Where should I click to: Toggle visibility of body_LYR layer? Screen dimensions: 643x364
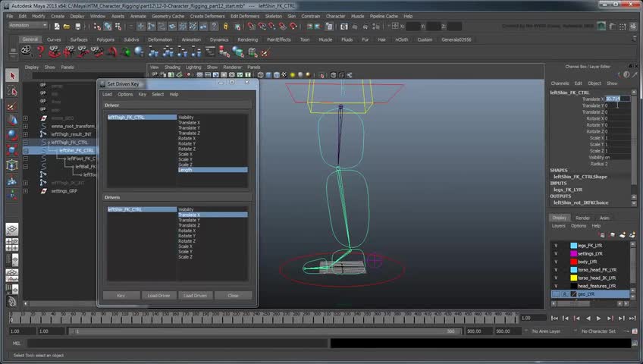pyautogui.click(x=556, y=262)
